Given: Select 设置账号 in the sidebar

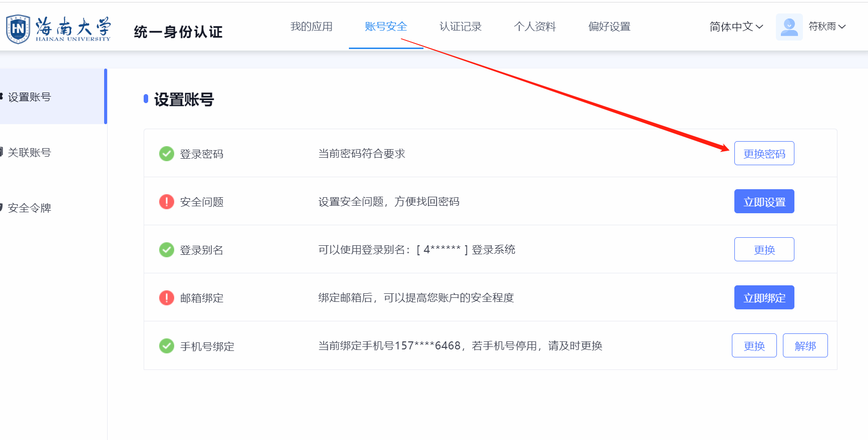Looking at the screenshot, I should click(x=53, y=97).
